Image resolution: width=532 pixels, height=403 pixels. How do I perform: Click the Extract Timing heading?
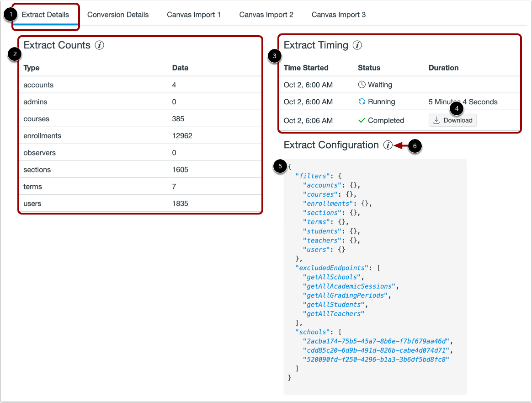pyautogui.click(x=316, y=45)
